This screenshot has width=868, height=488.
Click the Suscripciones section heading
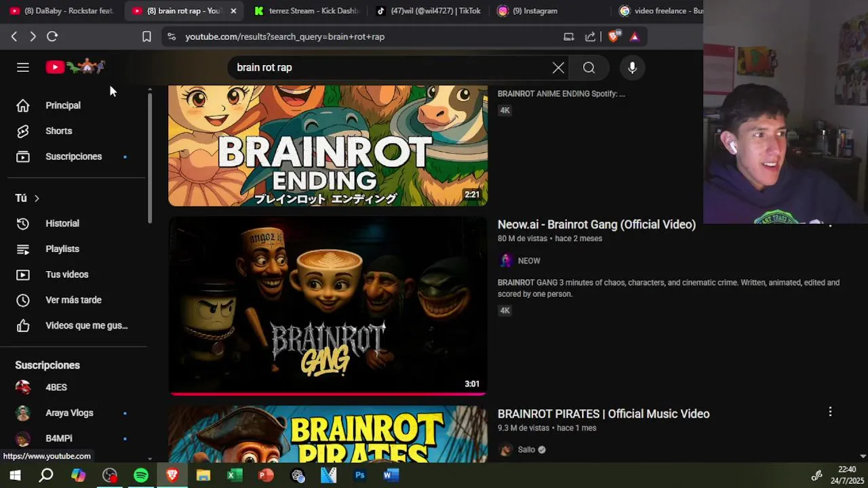pos(47,365)
